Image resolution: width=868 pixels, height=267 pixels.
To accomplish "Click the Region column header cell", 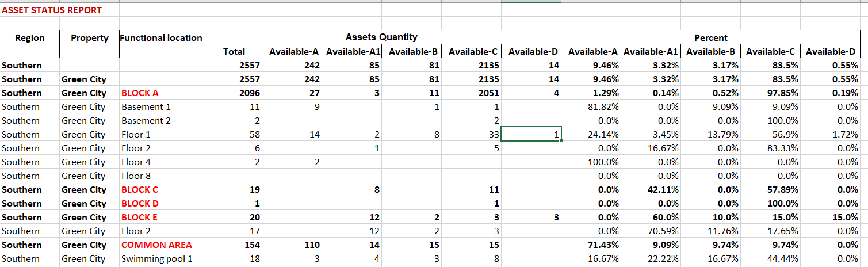I will [29, 38].
